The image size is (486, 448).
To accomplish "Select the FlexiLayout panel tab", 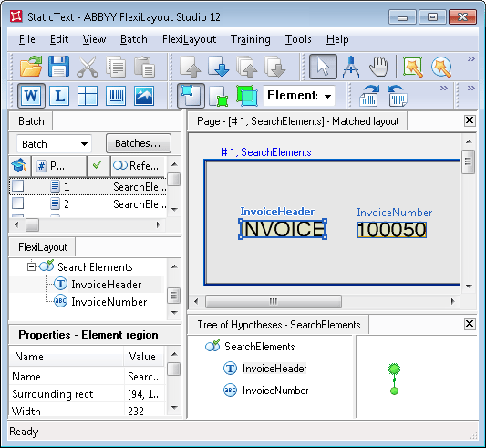I will (x=43, y=247).
